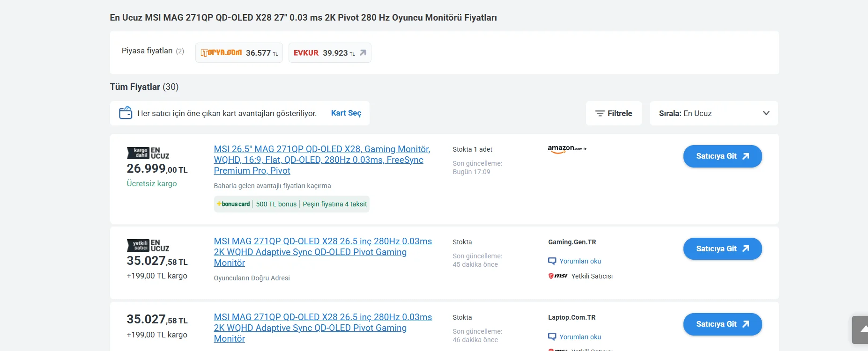Click the Peşin fiyatına 4 taksit text
The height and width of the screenshot is (351, 868).
335,204
